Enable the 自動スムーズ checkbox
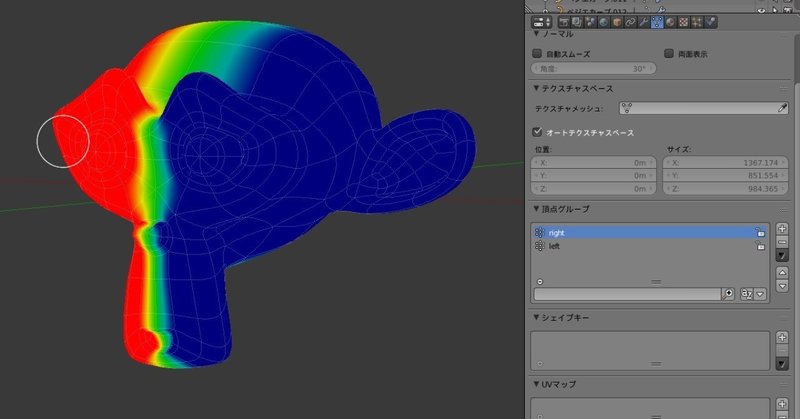This screenshot has width=800, height=419. 537,53
